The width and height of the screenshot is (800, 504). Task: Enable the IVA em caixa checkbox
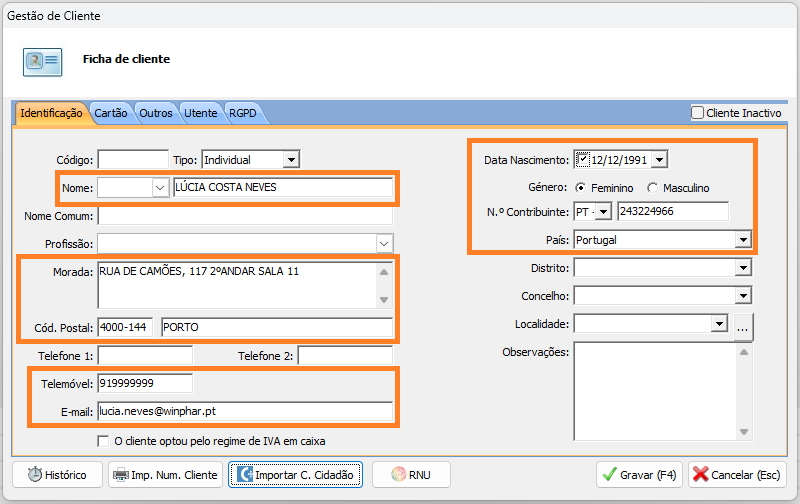tap(102, 441)
